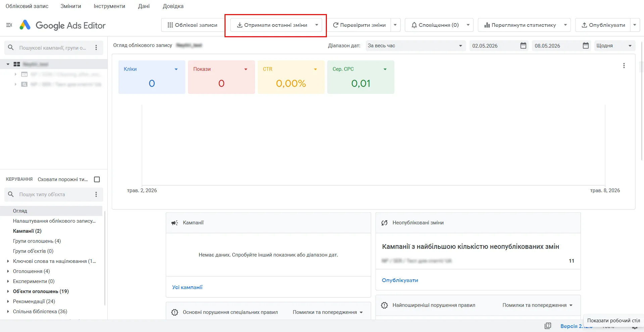This screenshot has width=644, height=332.
Task: Click the Неопубліковані зміни card icon
Action: [x=385, y=223]
